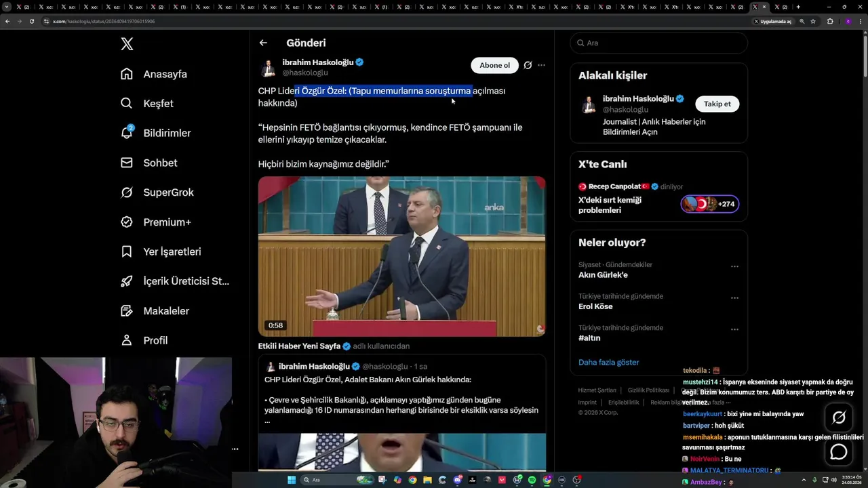Open a new browser tab

coord(798,7)
